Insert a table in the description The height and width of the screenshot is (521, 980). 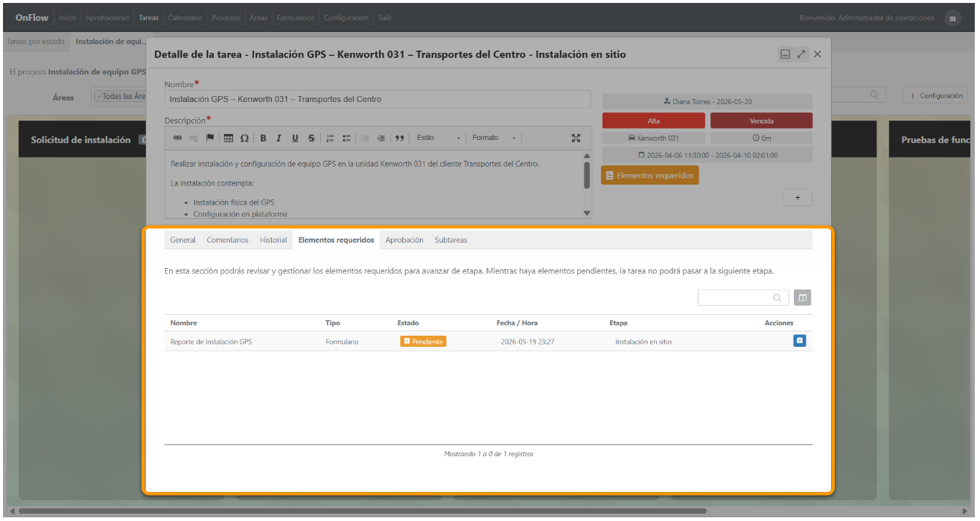click(229, 138)
